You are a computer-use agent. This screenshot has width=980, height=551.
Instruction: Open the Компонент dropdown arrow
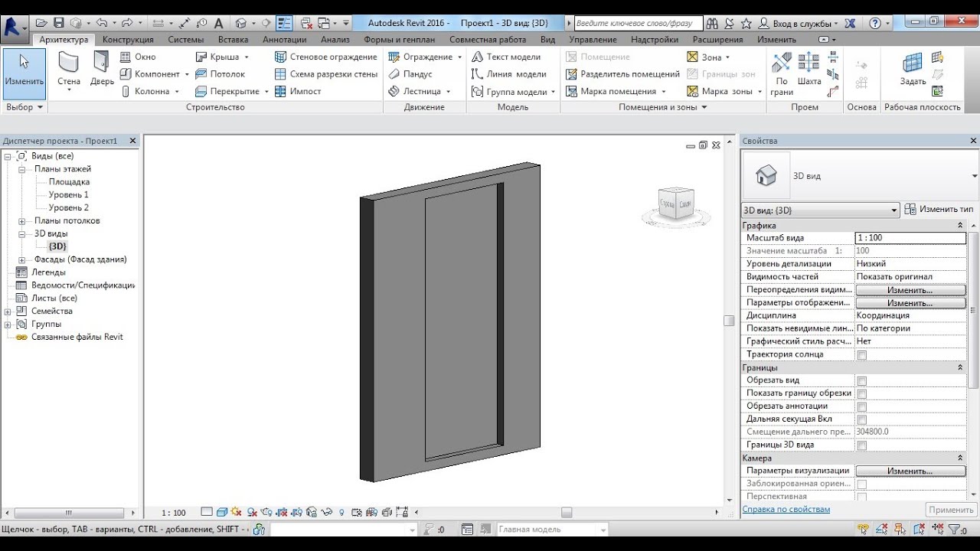pyautogui.click(x=186, y=75)
